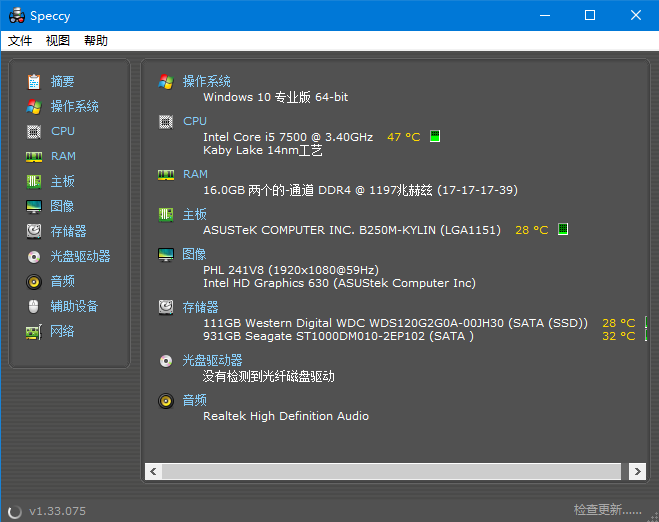The height and width of the screenshot is (522, 659).
Task: Click the Windows flag icon beside 操作系统 heading
Action: [x=166, y=82]
